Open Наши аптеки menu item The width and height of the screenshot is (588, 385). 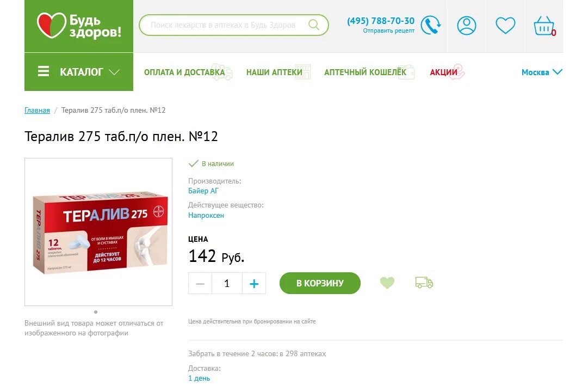click(274, 72)
